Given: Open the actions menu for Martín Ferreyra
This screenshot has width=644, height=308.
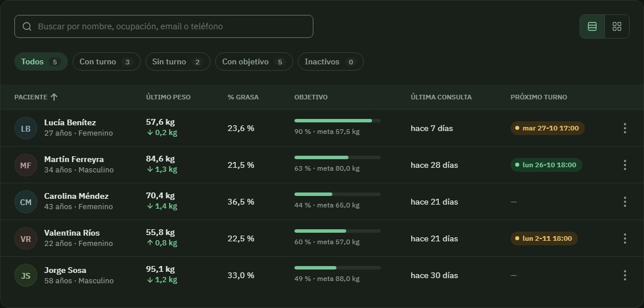Looking at the screenshot, I should pos(624,165).
